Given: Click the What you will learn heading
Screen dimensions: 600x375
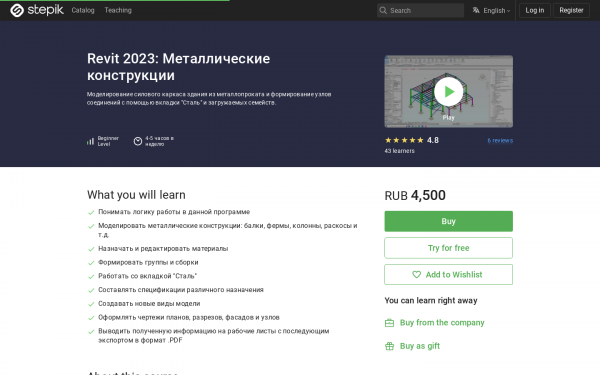Looking at the screenshot, I should (x=136, y=195).
